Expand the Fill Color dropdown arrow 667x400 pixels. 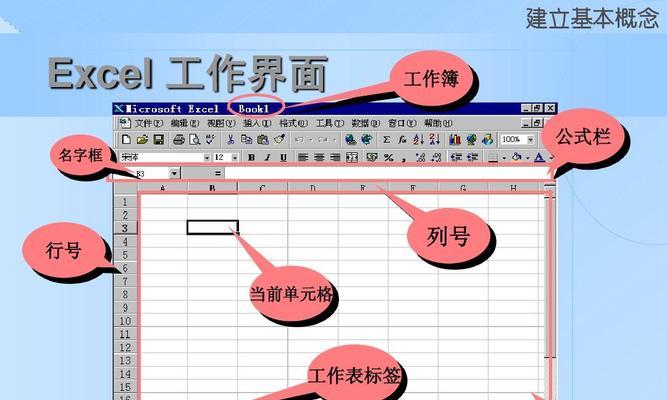[527, 158]
